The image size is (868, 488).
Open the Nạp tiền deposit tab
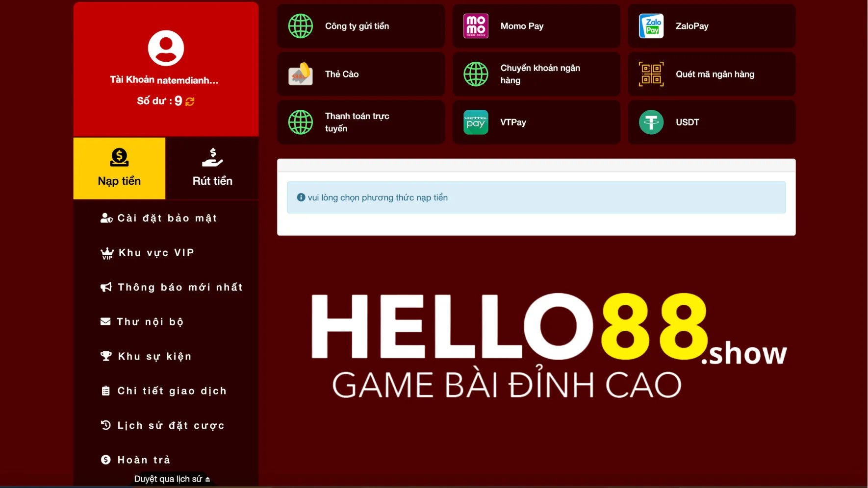point(119,168)
